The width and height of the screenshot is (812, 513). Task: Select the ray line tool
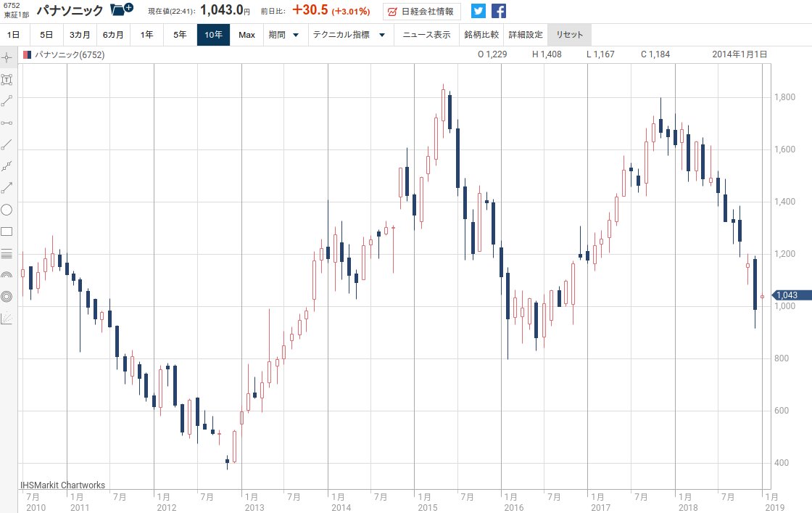click(7, 144)
